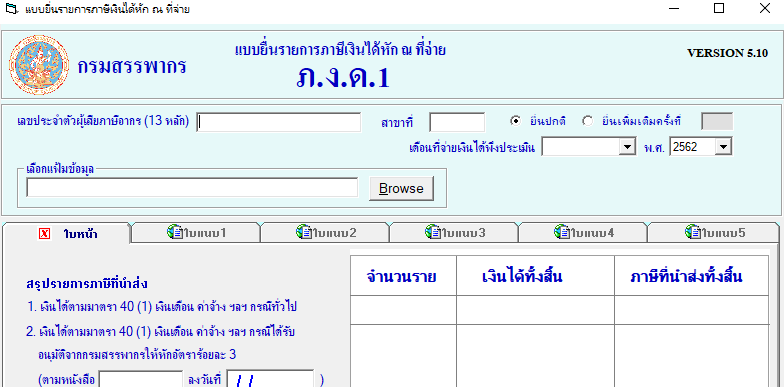Image resolution: width=784 pixels, height=387 pixels.
Task: Click the VERSION 5.10 text
Action: (x=728, y=53)
